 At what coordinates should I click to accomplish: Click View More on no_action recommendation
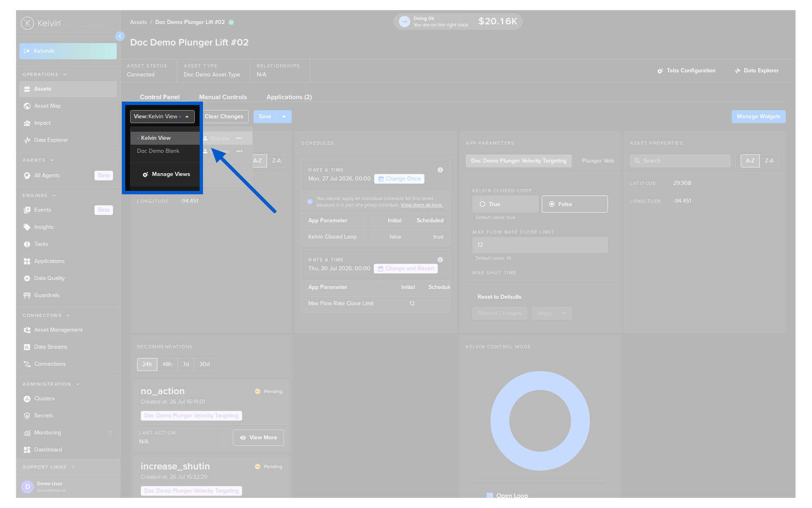[x=258, y=438]
